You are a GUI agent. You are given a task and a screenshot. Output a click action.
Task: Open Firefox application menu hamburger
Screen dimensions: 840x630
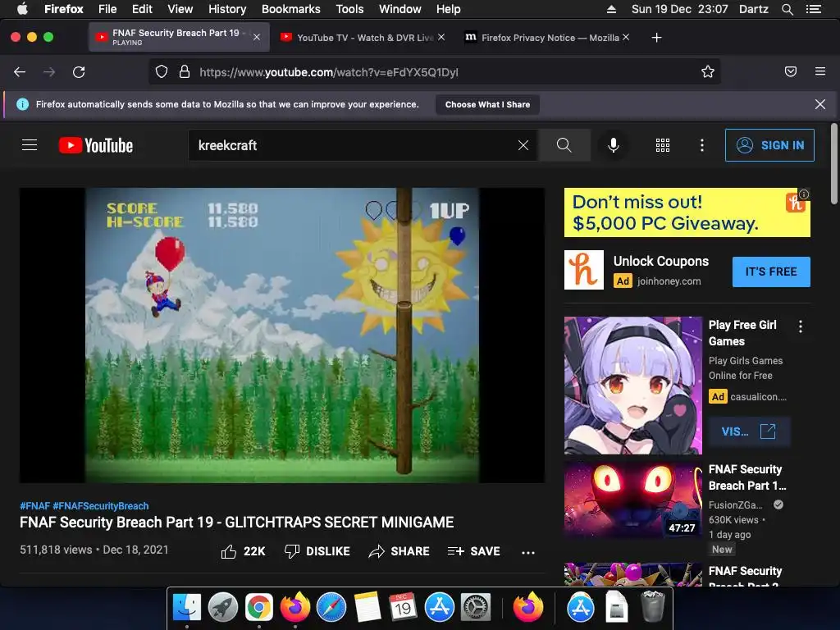coord(819,72)
